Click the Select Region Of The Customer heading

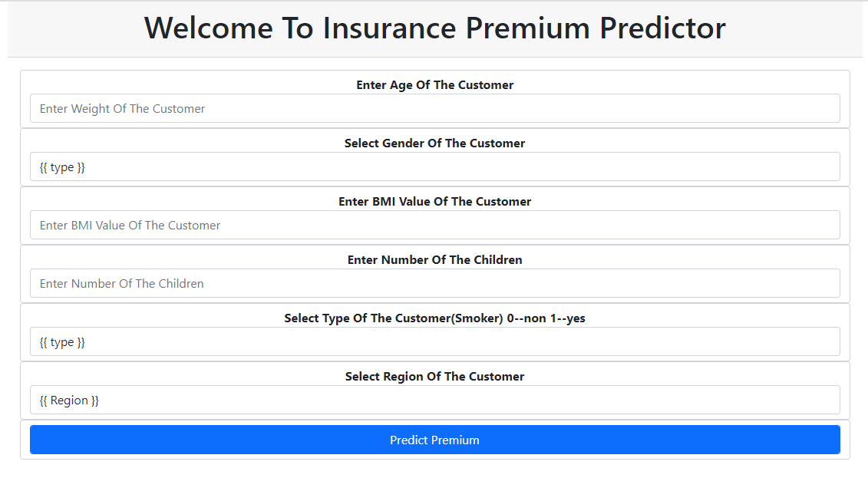434,376
